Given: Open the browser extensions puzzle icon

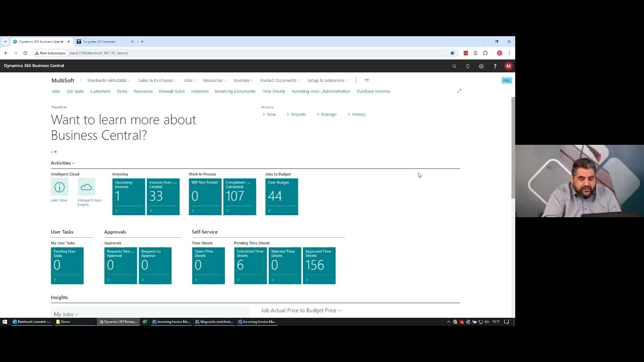Looking at the screenshot, I should (485, 53).
